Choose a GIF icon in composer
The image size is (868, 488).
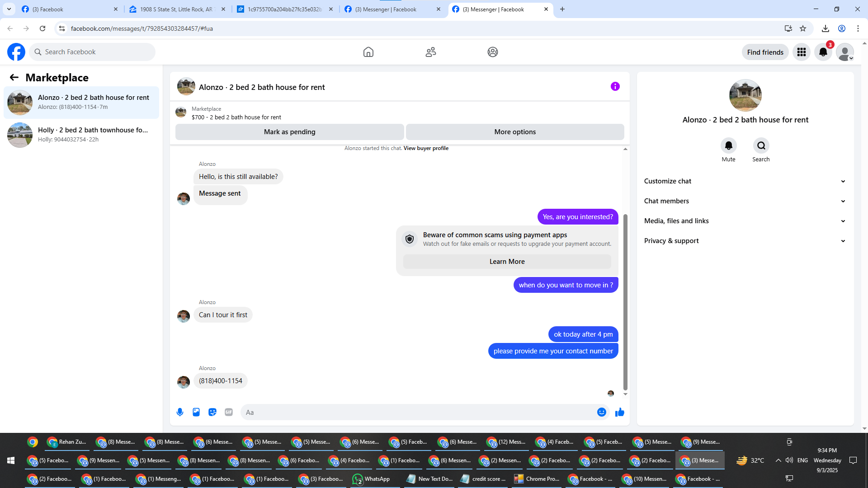tap(229, 412)
